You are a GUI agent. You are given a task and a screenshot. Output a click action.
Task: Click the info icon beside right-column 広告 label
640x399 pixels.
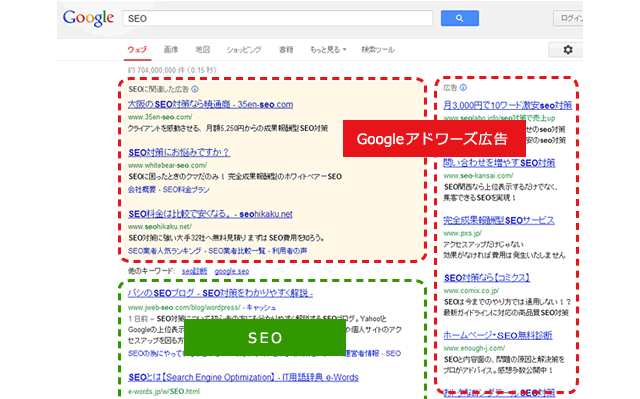click(x=463, y=88)
